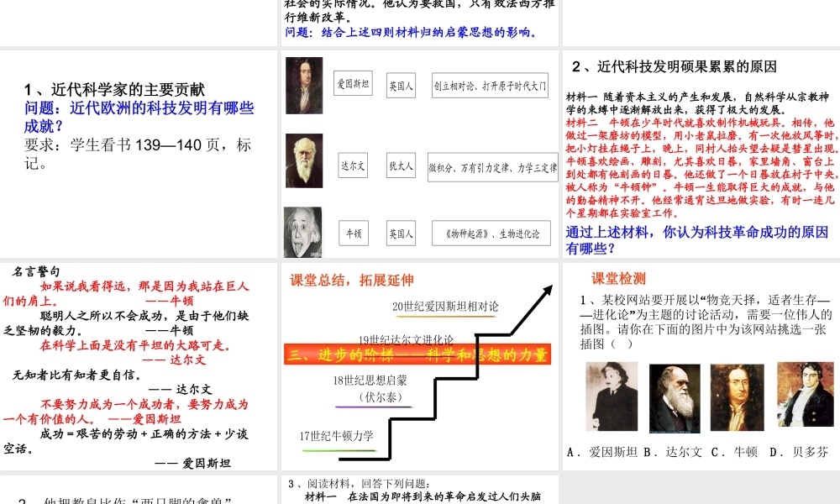Select the 达尔文 name box

(x=353, y=165)
